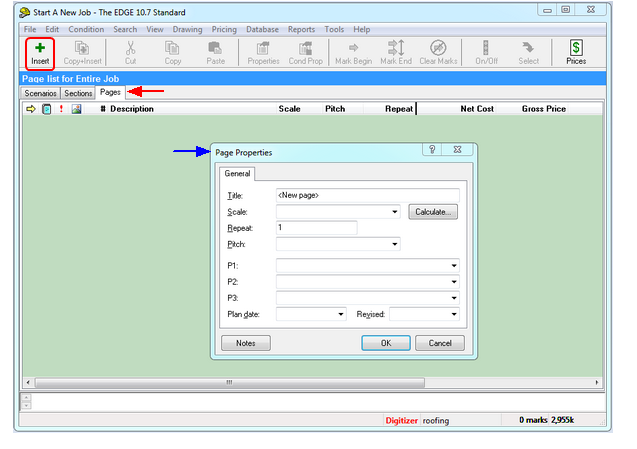Open the Plan date dropdown

[340, 314]
